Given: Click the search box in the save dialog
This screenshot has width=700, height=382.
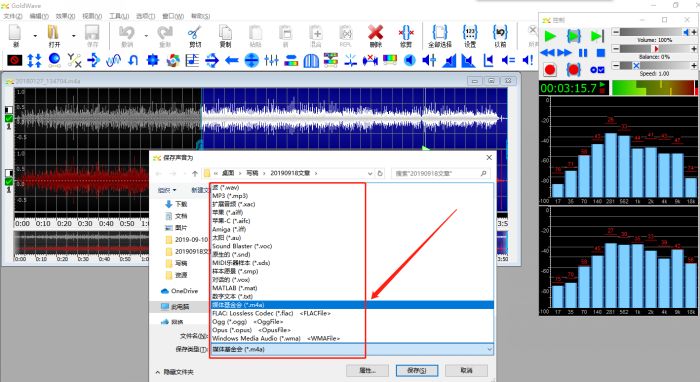Looking at the screenshot, I should (441, 173).
